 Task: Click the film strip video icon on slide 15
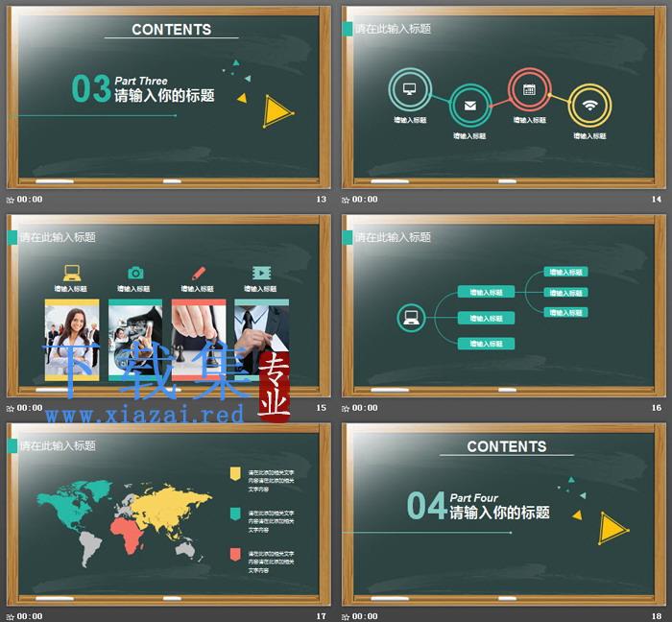click(261, 273)
